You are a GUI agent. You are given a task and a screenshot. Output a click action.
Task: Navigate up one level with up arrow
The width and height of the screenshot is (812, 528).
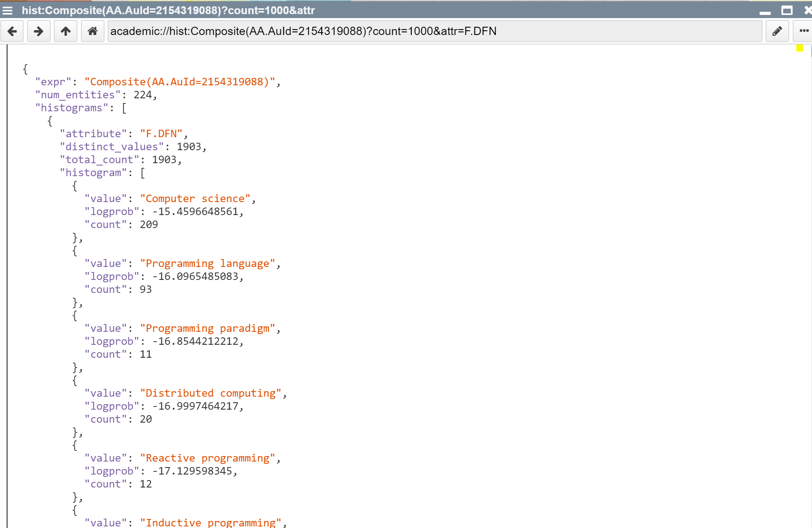66,31
